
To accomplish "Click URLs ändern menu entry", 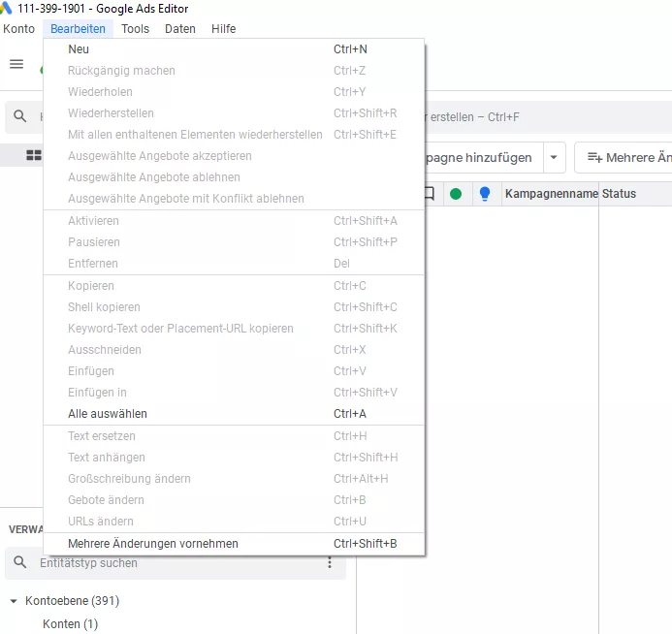I will point(234,522).
